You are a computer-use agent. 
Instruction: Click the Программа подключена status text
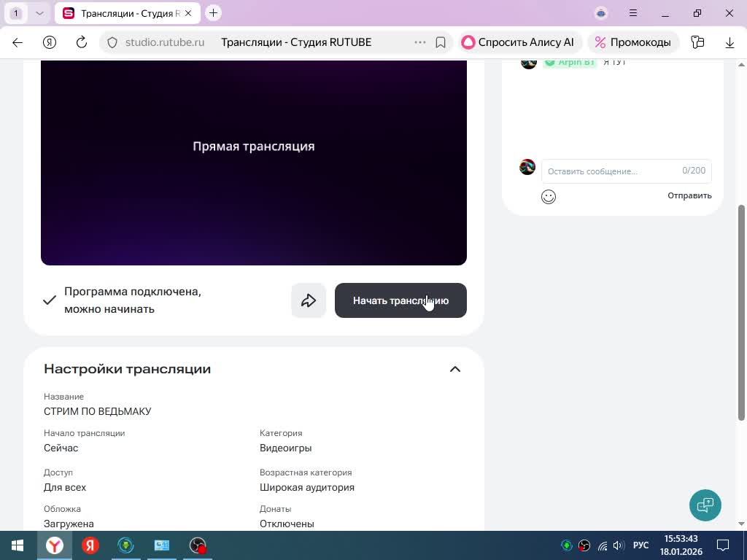tap(133, 300)
